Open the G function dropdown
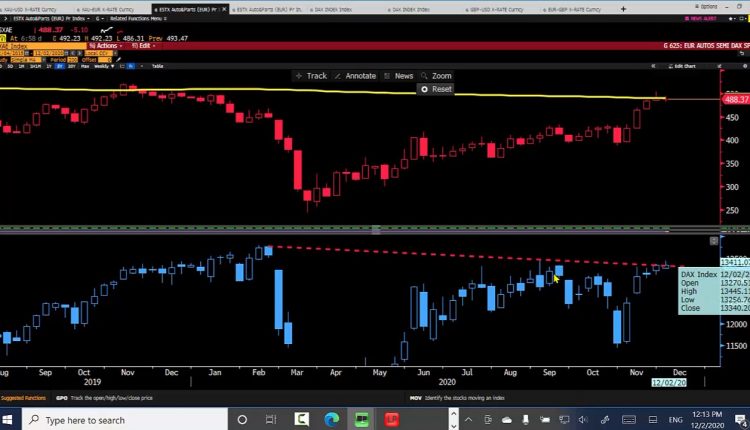This screenshot has height=430, width=750. [99, 18]
